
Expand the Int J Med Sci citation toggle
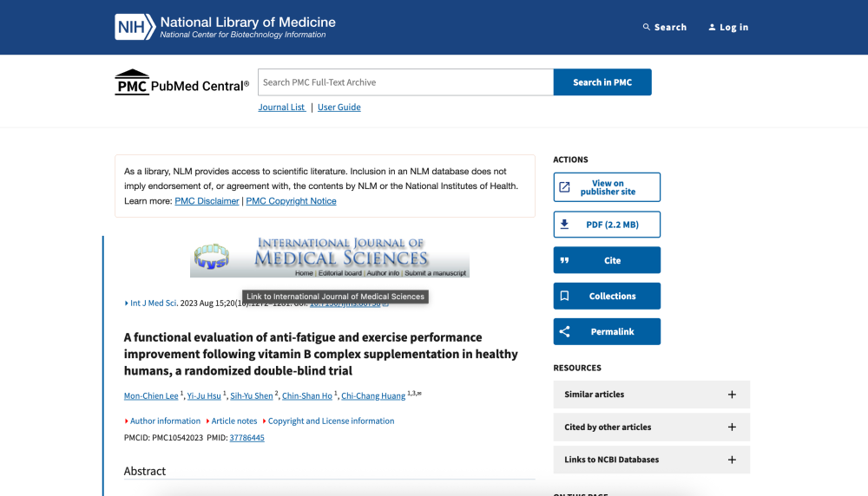(x=150, y=303)
